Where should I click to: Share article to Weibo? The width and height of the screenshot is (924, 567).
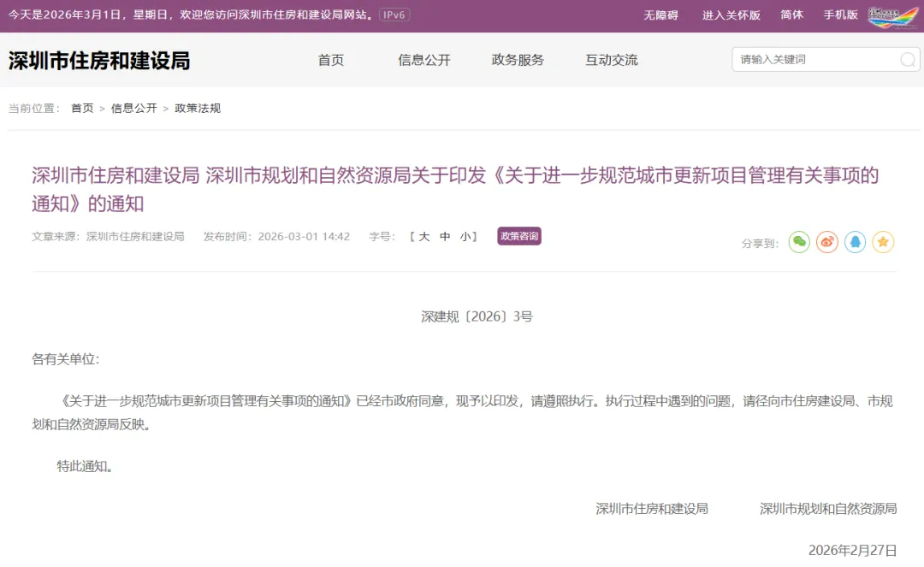[827, 242]
